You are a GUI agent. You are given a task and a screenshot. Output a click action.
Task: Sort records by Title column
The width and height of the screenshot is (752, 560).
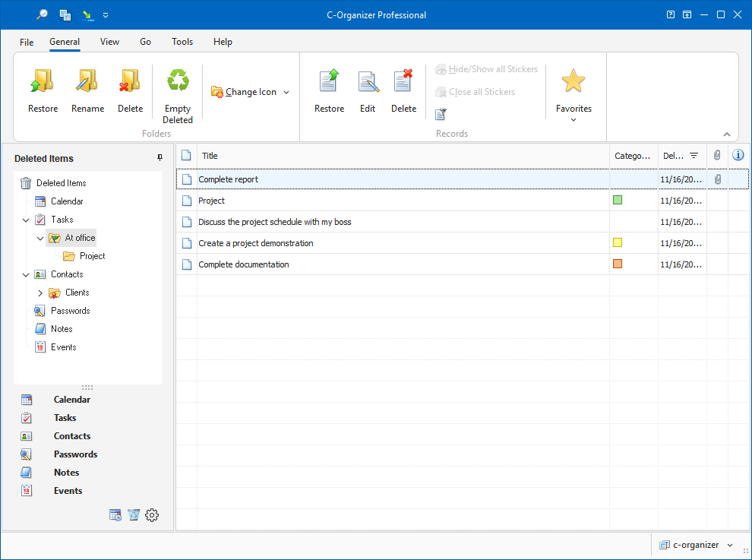(403, 156)
